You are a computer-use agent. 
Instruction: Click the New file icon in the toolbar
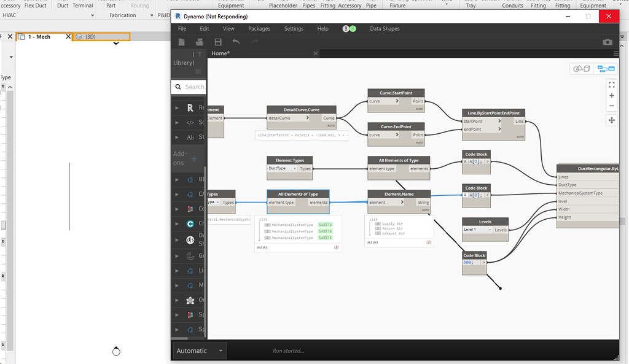pyautogui.click(x=181, y=41)
